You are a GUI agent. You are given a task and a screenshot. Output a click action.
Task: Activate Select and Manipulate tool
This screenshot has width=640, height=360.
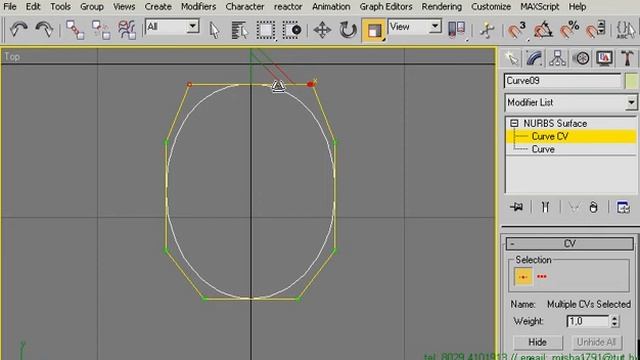click(487, 30)
